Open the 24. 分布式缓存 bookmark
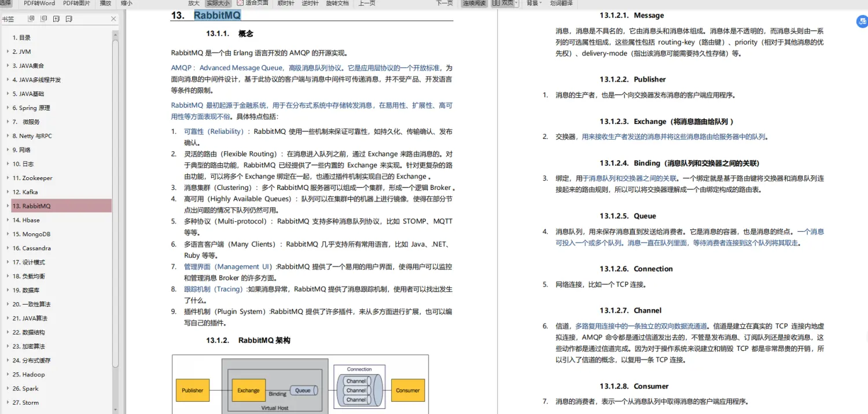868x414 pixels. pyautogui.click(x=31, y=360)
